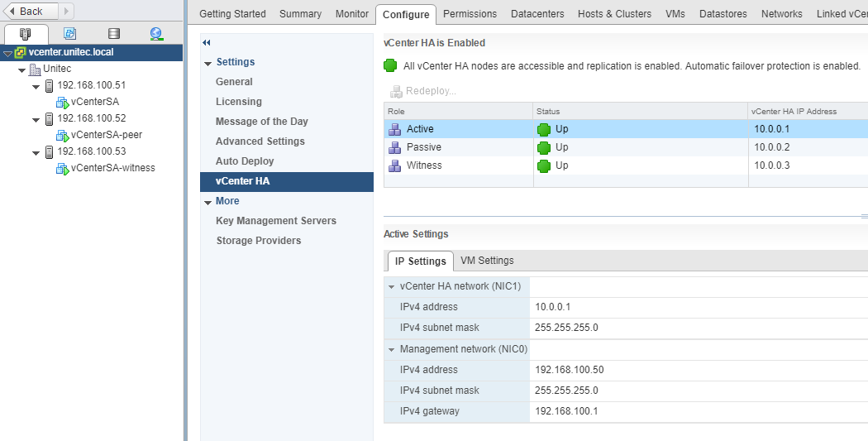Click the VM icon next to vCenterSA-witness
868x441 pixels.
(x=63, y=169)
